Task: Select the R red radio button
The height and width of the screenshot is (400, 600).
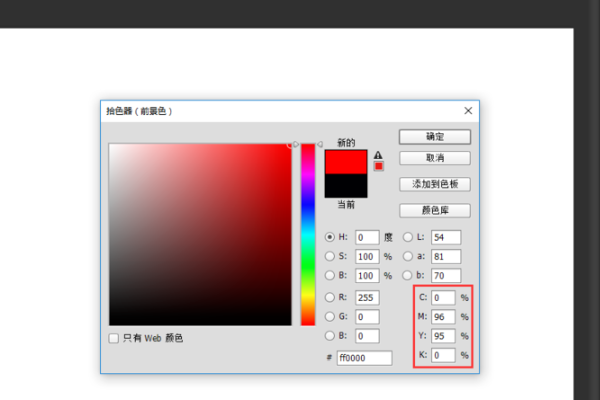Action: [331, 297]
